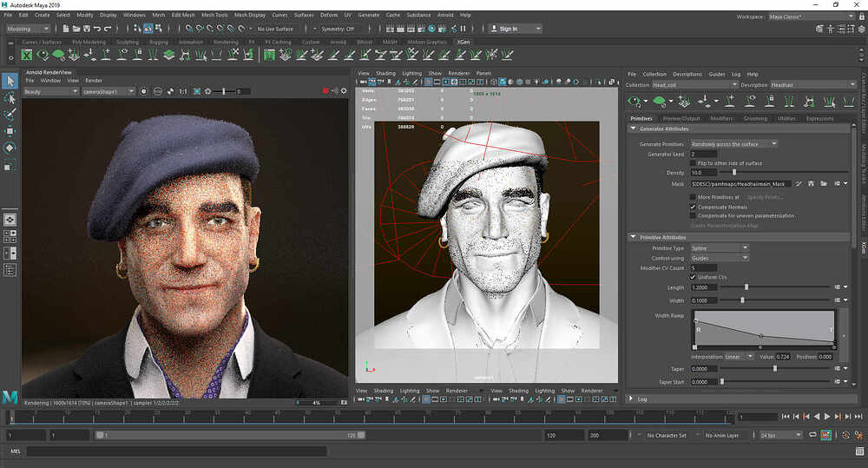Click the New Scene icon
Screen dimensions: 868x468
[66, 29]
